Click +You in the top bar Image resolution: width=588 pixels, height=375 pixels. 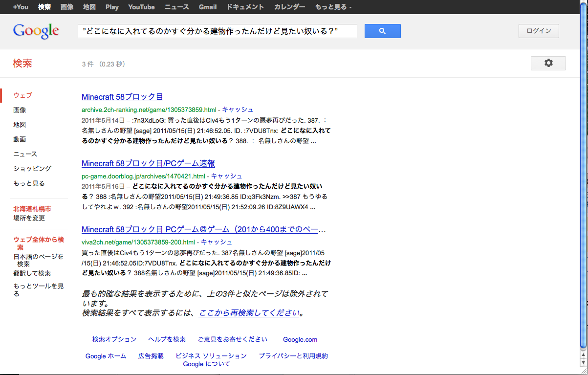pyautogui.click(x=21, y=7)
